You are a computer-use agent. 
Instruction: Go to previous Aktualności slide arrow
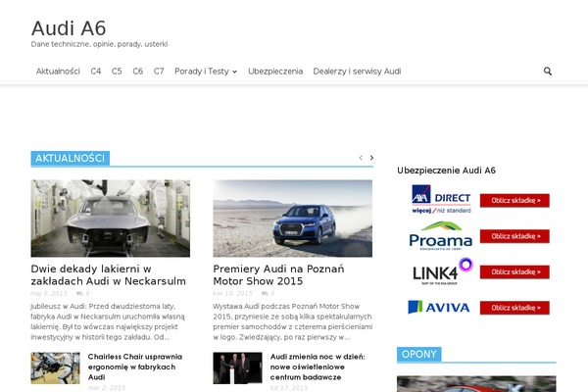pos(360,158)
